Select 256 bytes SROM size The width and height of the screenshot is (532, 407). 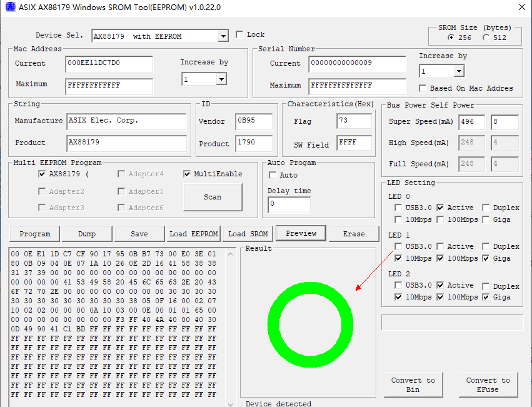coord(451,38)
